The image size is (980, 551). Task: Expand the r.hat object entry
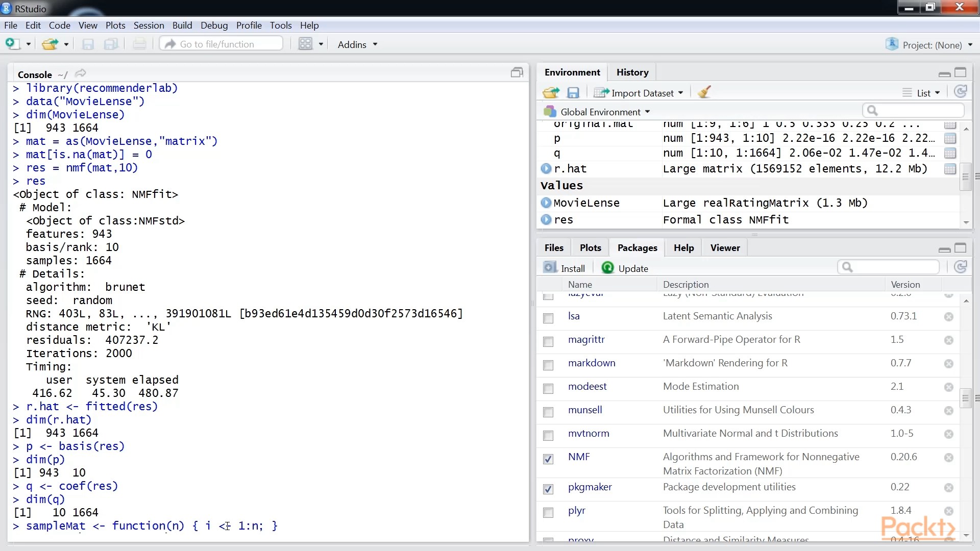[x=546, y=168]
